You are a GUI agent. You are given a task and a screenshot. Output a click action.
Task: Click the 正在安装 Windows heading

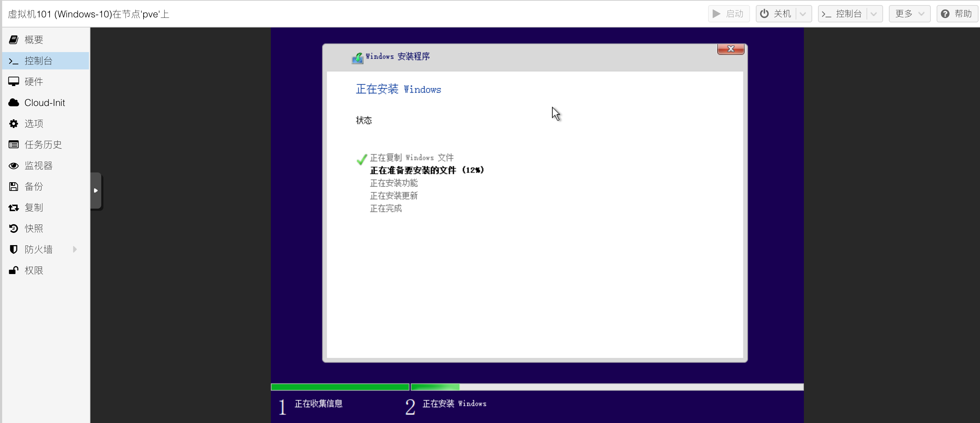[398, 89]
